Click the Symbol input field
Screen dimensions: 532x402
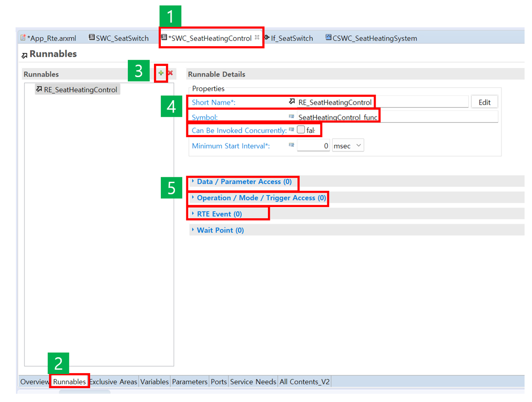click(x=396, y=117)
